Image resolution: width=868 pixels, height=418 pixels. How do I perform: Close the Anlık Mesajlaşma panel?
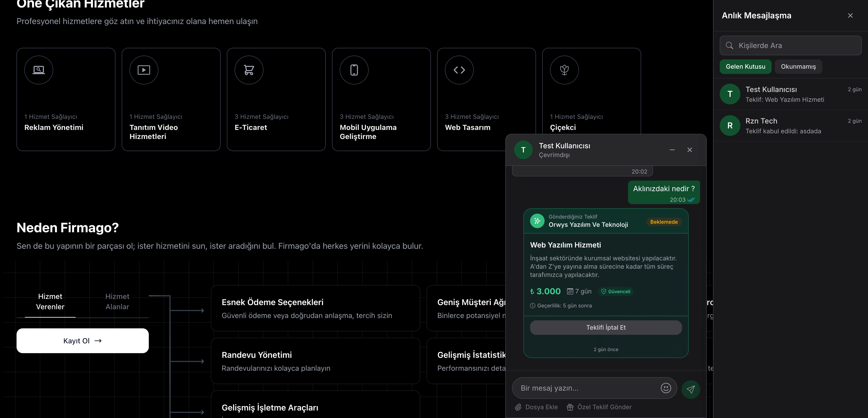point(850,16)
